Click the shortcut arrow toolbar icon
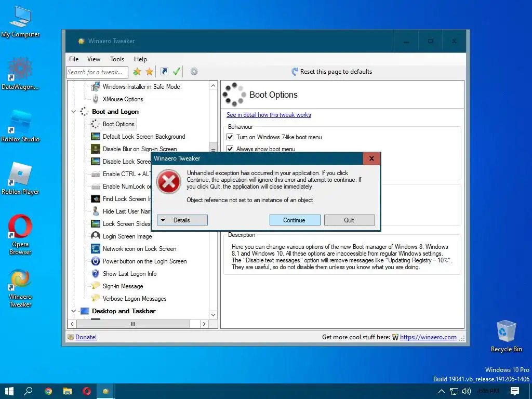This screenshot has height=399, width=532. pyautogui.click(x=164, y=71)
